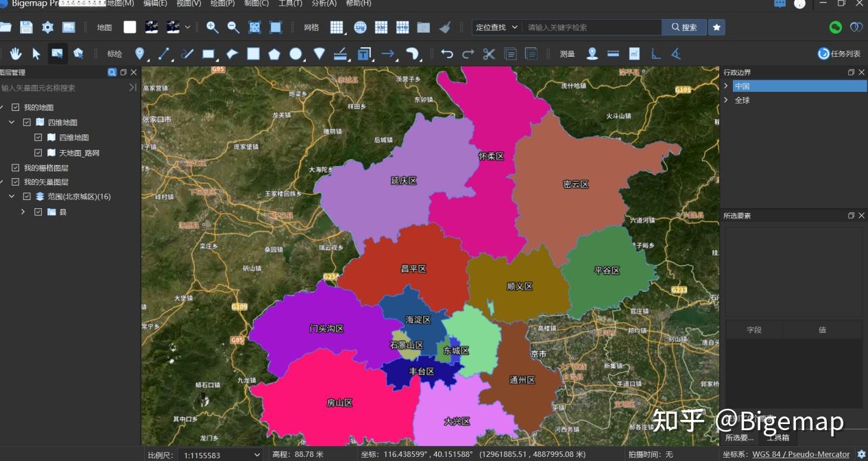868x461 pixels.
Task: Click the star favorites button
Action: 716,27
